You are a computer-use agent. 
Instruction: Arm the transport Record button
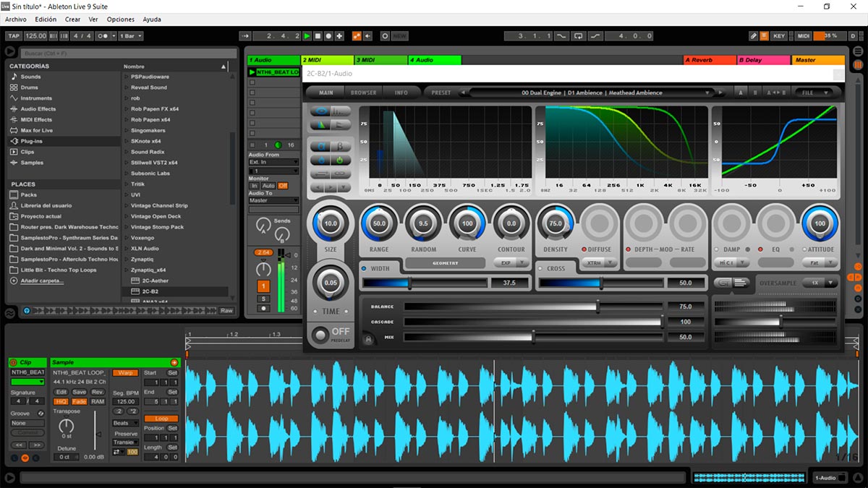pyautogui.click(x=328, y=35)
